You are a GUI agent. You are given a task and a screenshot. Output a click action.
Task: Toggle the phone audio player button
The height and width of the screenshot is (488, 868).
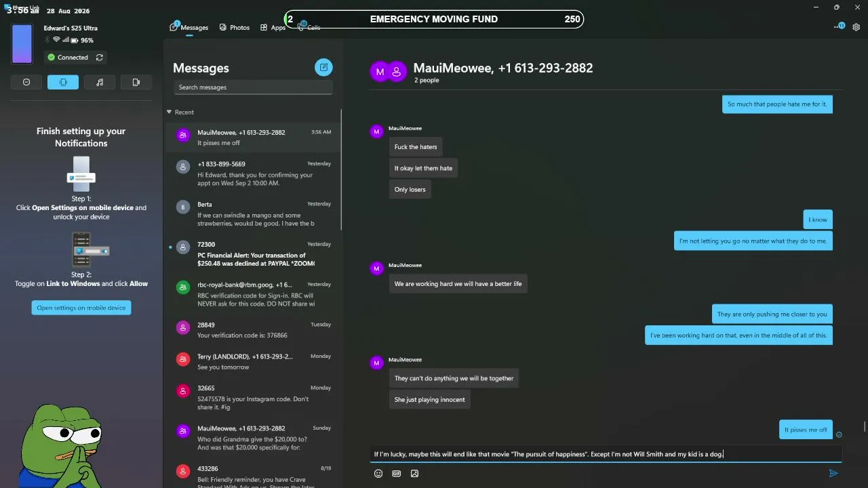pyautogui.click(x=100, y=82)
